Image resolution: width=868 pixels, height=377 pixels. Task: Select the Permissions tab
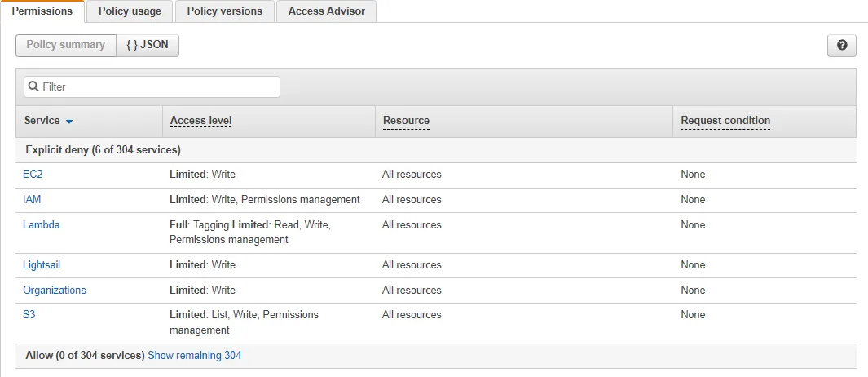click(42, 11)
